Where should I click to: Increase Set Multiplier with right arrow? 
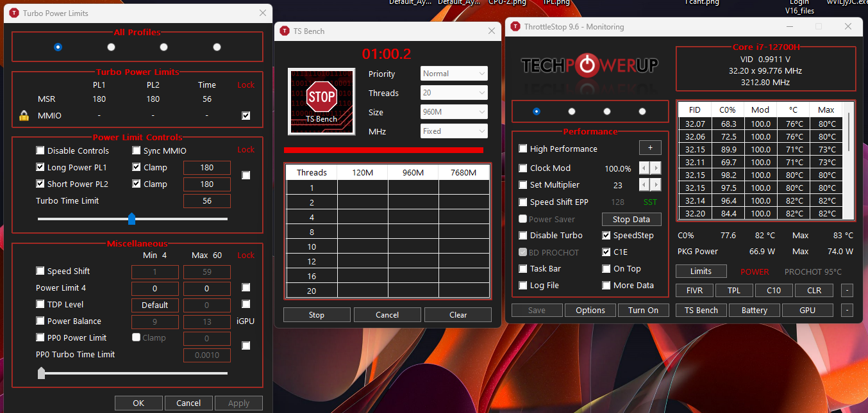click(655, 185)
